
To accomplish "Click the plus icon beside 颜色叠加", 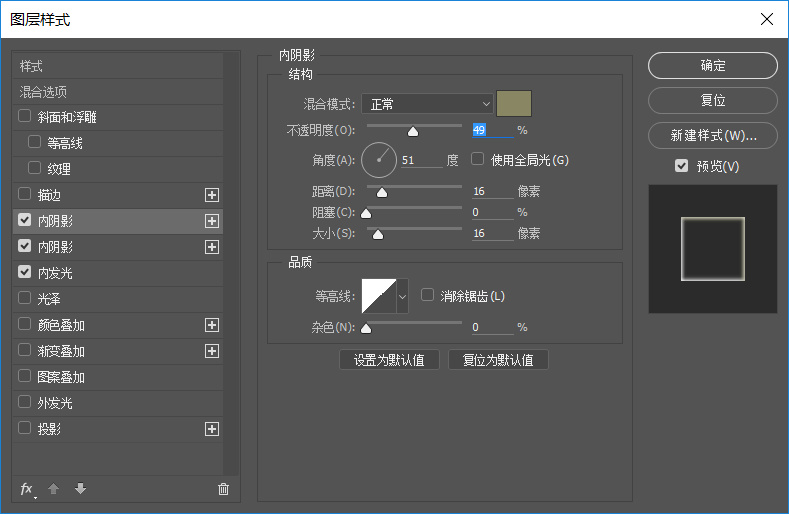I will [211, 325].
